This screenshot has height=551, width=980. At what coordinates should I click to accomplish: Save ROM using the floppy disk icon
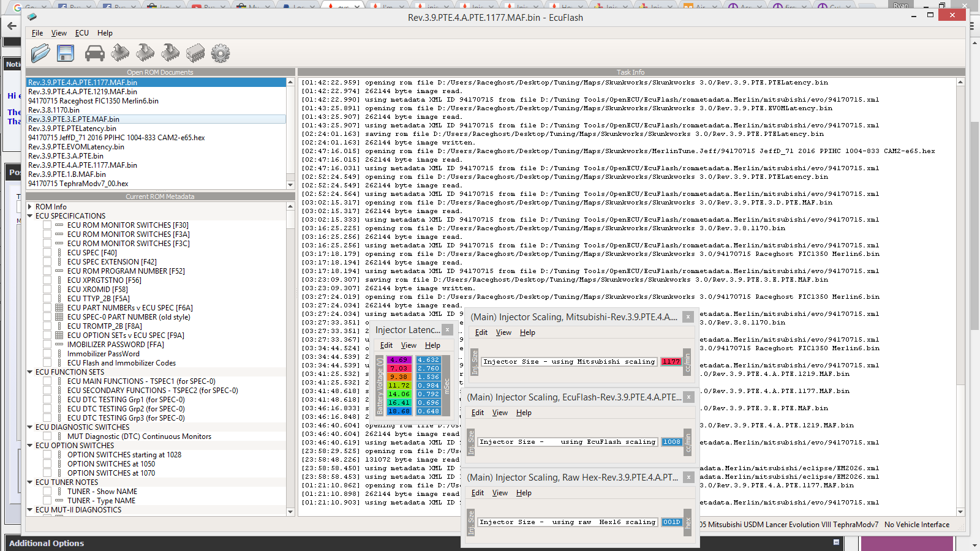click(x=66, y=53)
